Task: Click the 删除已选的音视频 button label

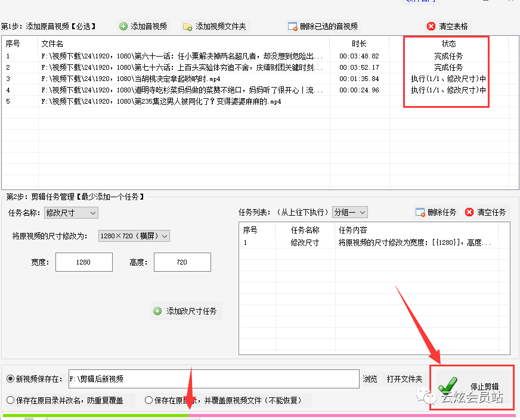Action: pos(329,26)
